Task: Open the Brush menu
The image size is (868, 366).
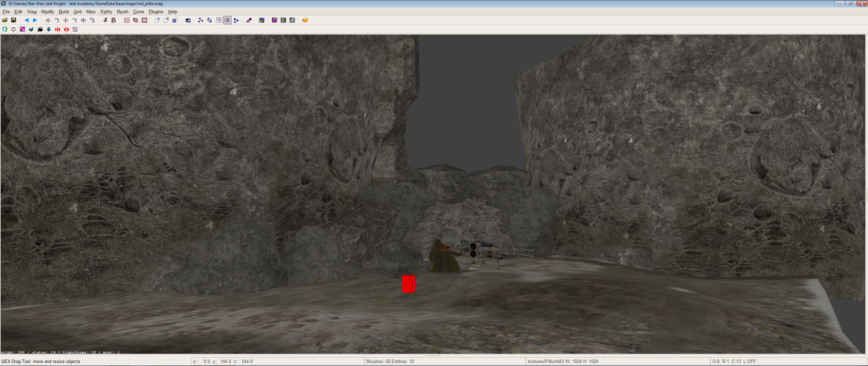Action: (x=123, y=12)
